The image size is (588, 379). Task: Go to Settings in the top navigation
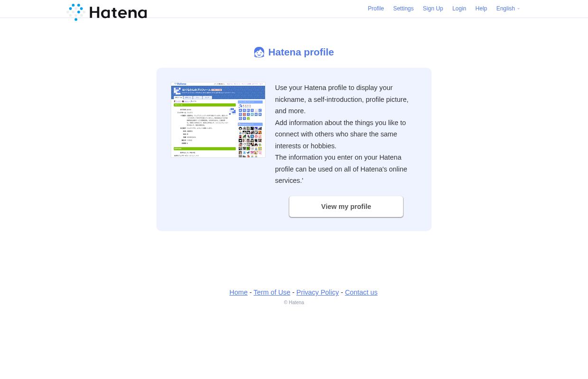(403, 9)
